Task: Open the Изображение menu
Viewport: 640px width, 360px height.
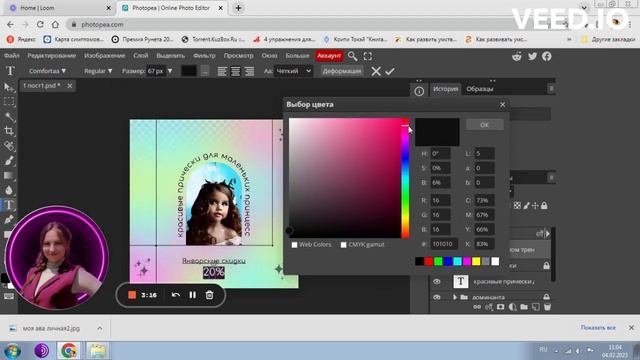Action: pyautogui.click(x=104, y=56)
